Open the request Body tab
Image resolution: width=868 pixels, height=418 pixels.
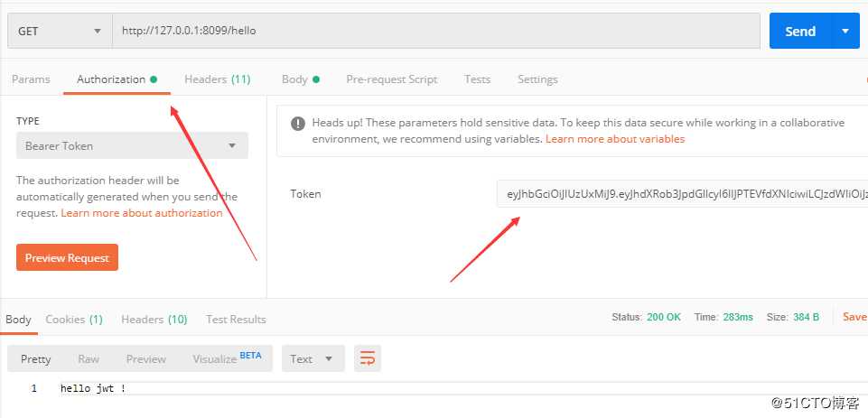pyautogui.click(x=301, y=79)
